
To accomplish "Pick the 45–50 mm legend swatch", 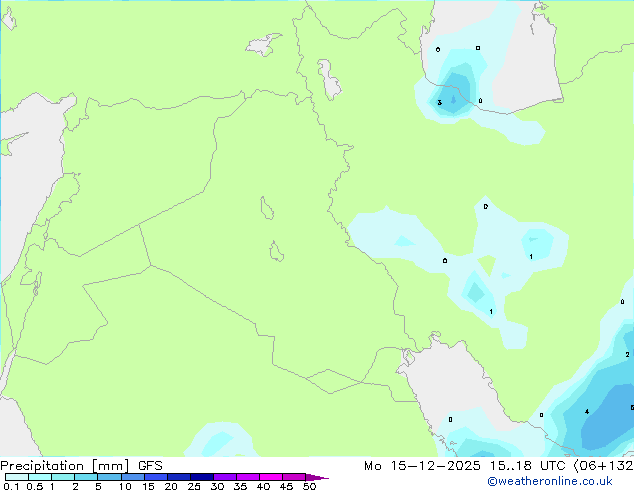I will pos(294,477).
